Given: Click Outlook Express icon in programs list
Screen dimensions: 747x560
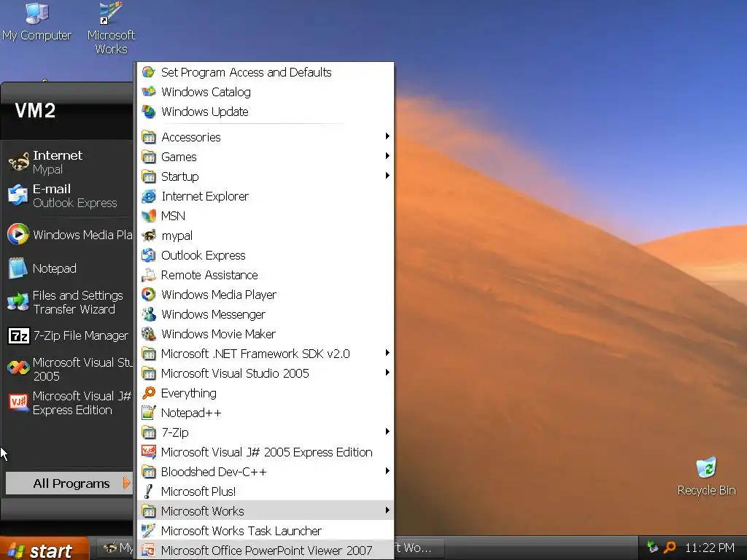Looking at the screenshot, I should point(149,255).
